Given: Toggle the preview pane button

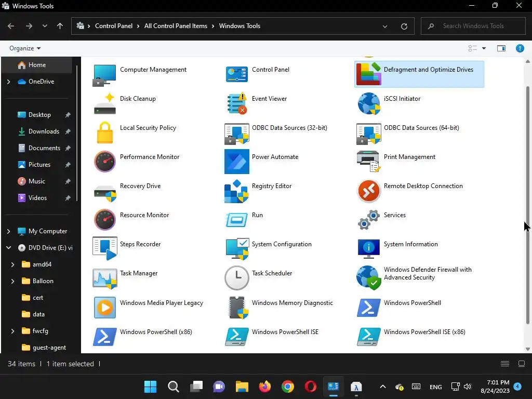Looking at the screenshot, I should point(501,48).
